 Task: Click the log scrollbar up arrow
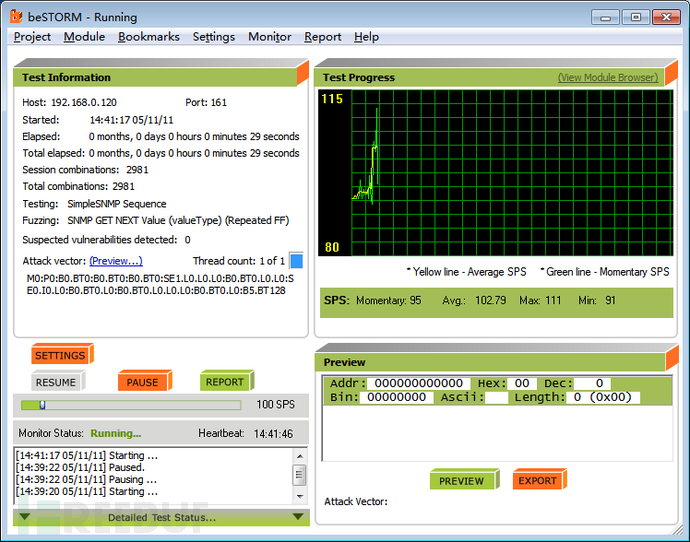click(300, 456)
